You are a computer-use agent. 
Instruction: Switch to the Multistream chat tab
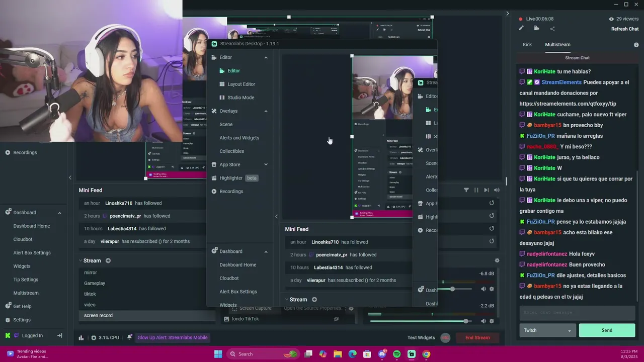(x=557, y=45)
